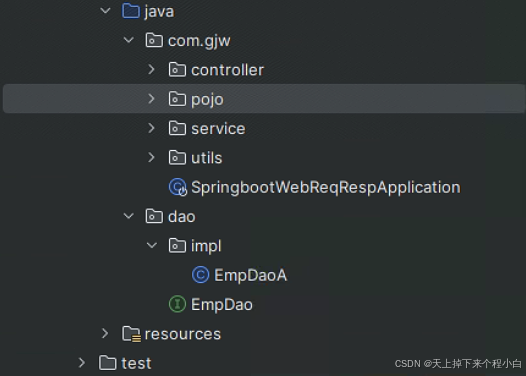Click the EmpDao interface icon
The image size is (526, 376).
[177, 304]
